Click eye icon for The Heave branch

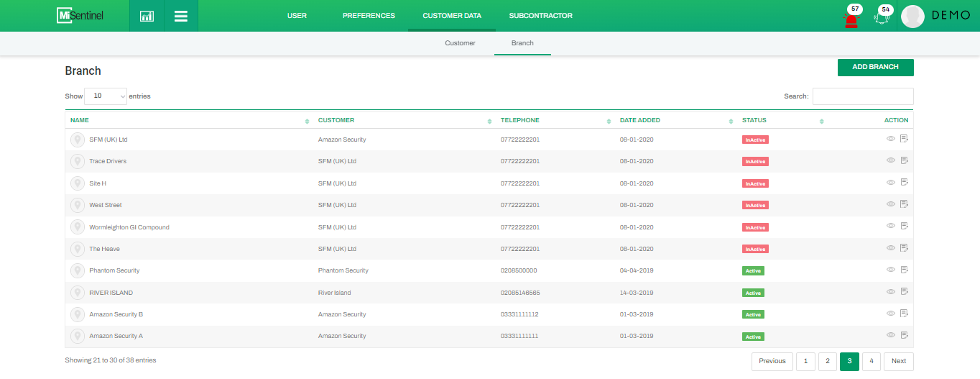click(891, 248)
